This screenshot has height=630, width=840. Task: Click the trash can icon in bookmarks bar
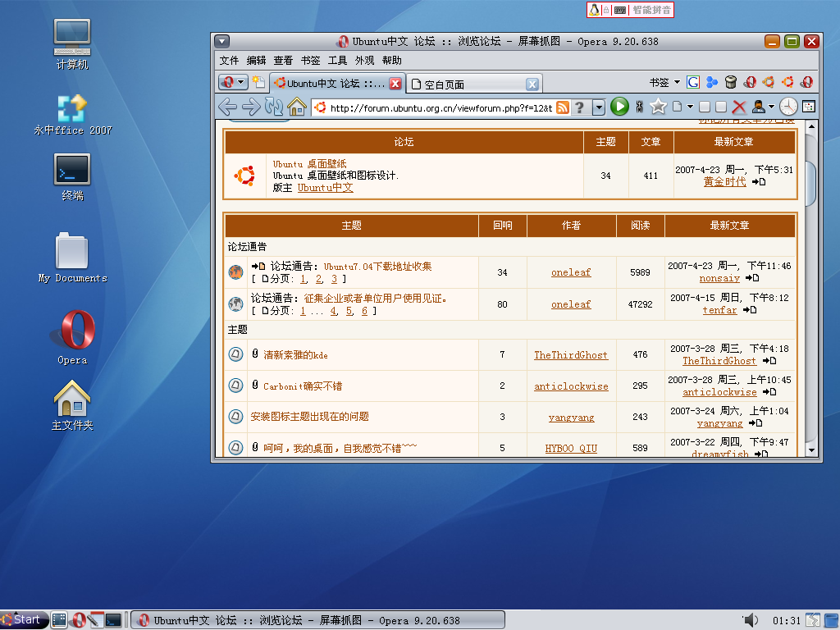tap(731, 82)
